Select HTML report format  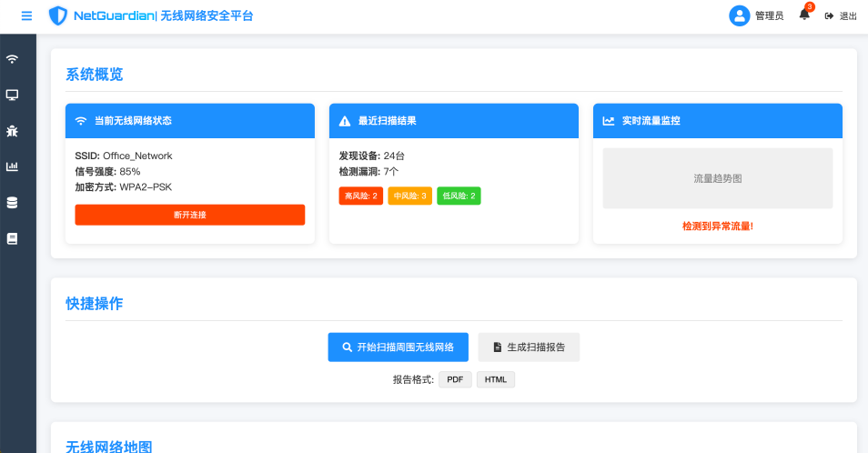[496, 380]
